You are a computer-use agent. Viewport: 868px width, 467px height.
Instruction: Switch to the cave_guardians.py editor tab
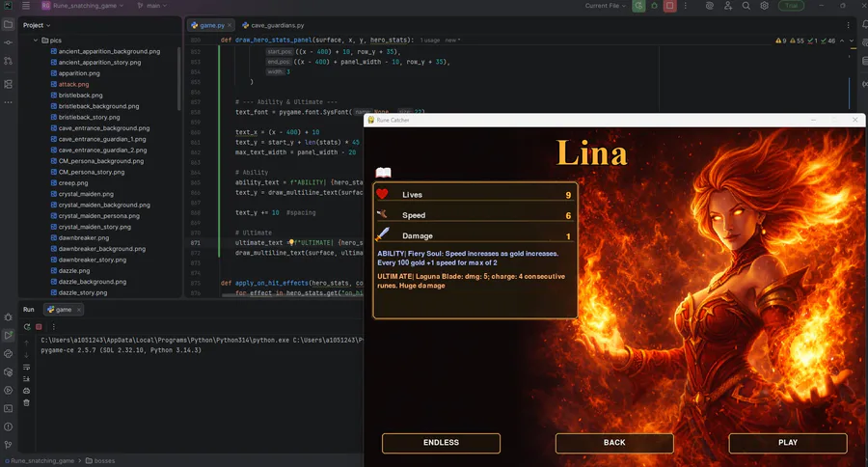[x=274, y=25]
